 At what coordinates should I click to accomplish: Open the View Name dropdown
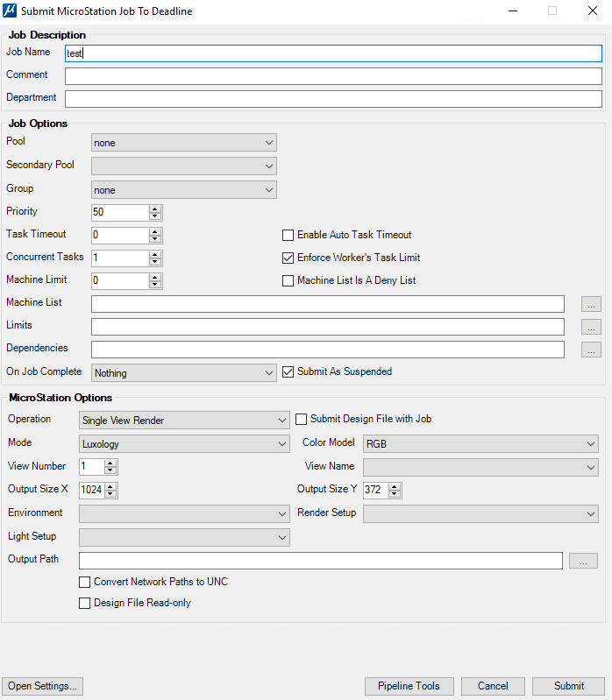coord(480,468)
